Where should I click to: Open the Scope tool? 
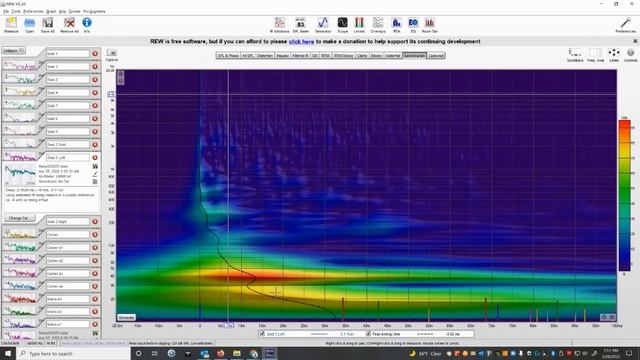click(x=342, y=25)
